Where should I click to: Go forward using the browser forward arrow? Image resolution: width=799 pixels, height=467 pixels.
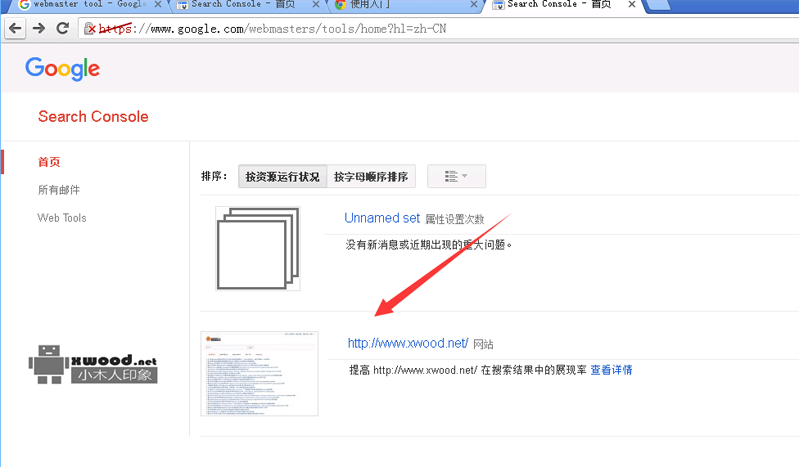coord(39,28)
